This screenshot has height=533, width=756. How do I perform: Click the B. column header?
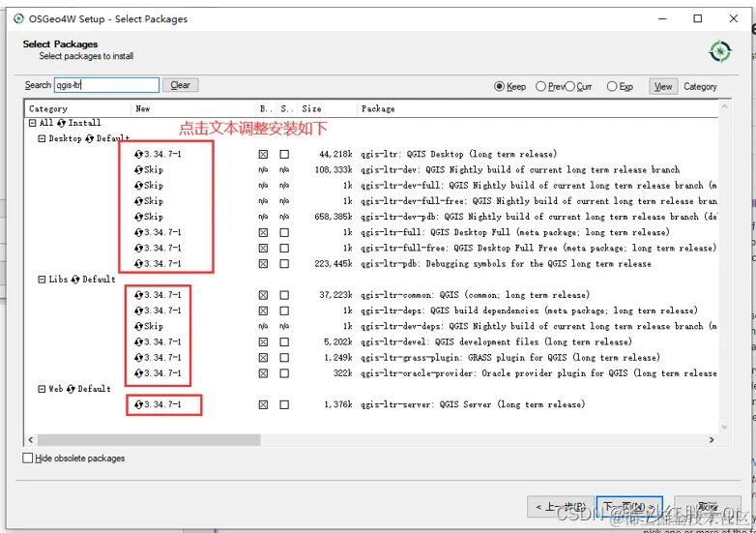click(266, 108)
